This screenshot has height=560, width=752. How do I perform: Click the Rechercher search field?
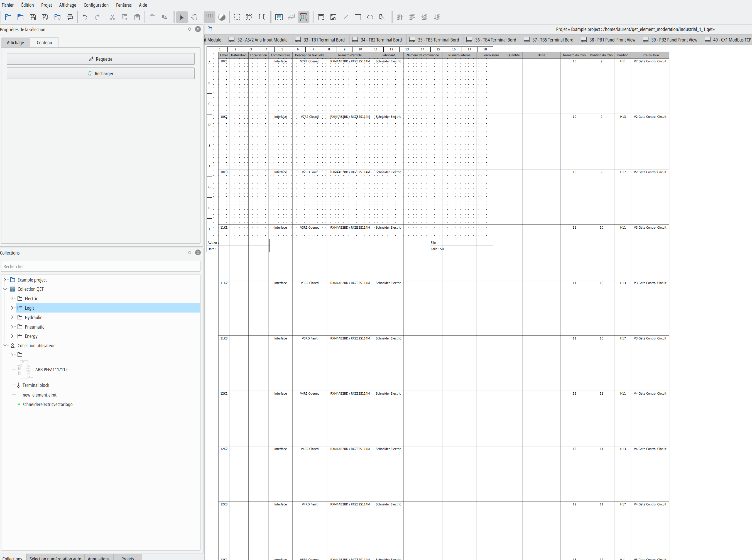pos(101,266)
